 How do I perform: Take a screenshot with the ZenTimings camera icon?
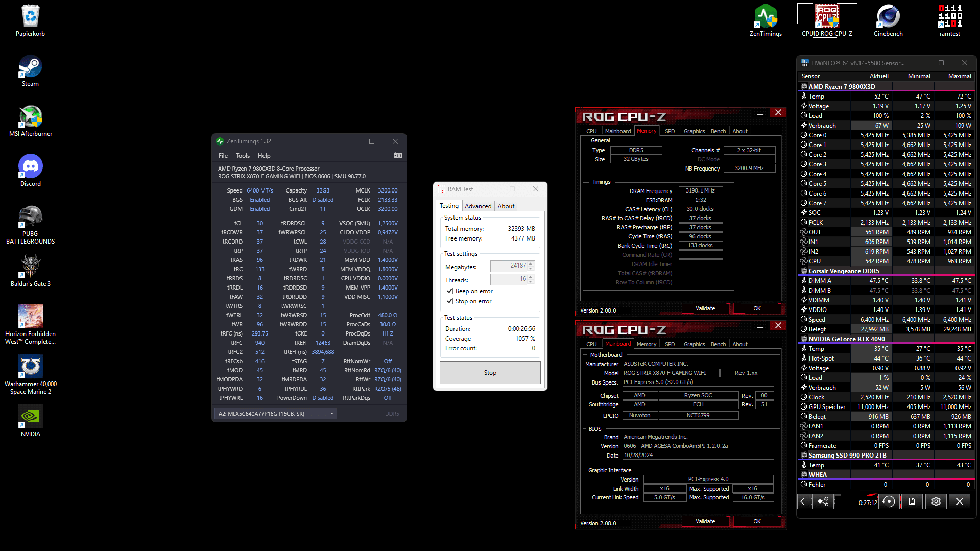[x=398, y=155]
